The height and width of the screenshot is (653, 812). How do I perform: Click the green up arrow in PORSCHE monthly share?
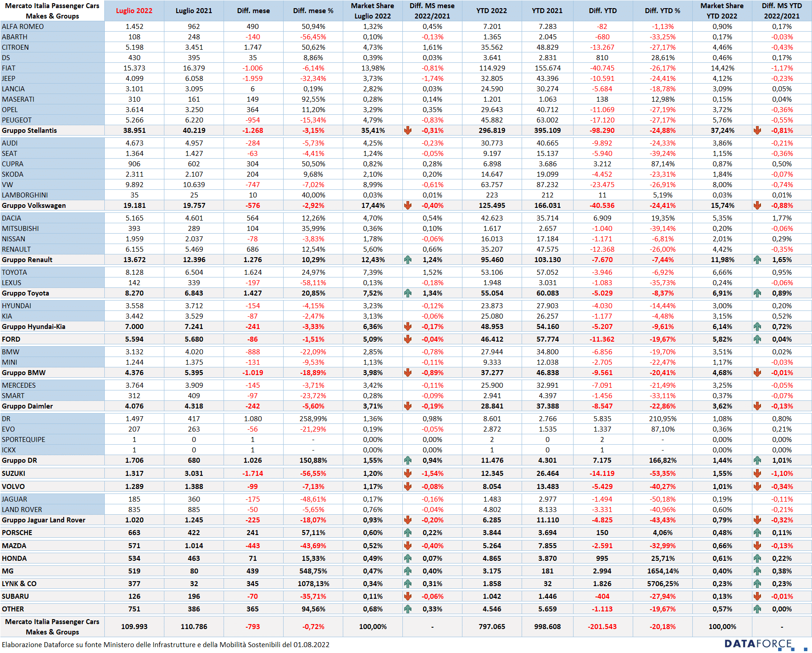pyautogui.click(x=408, y=533)
